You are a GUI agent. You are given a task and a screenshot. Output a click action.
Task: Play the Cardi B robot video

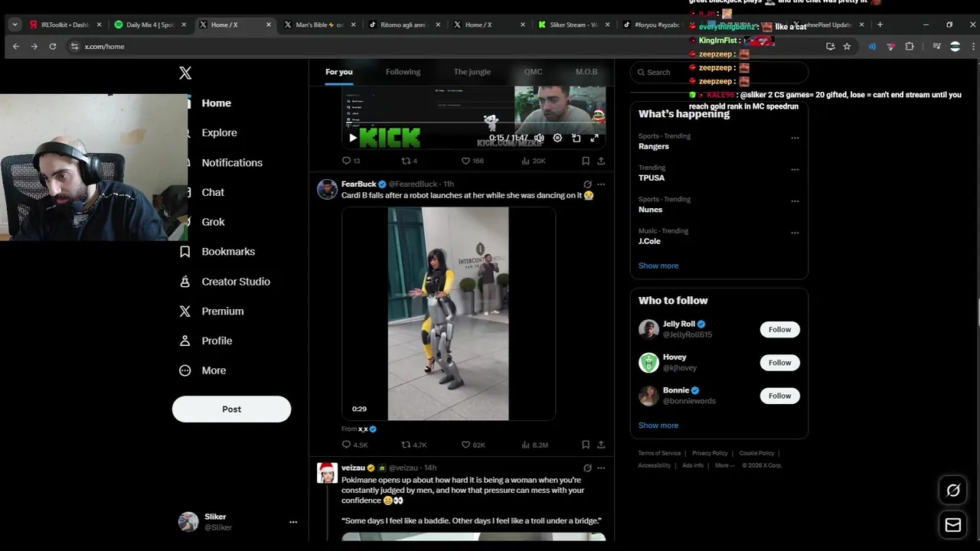pos(448,314)
